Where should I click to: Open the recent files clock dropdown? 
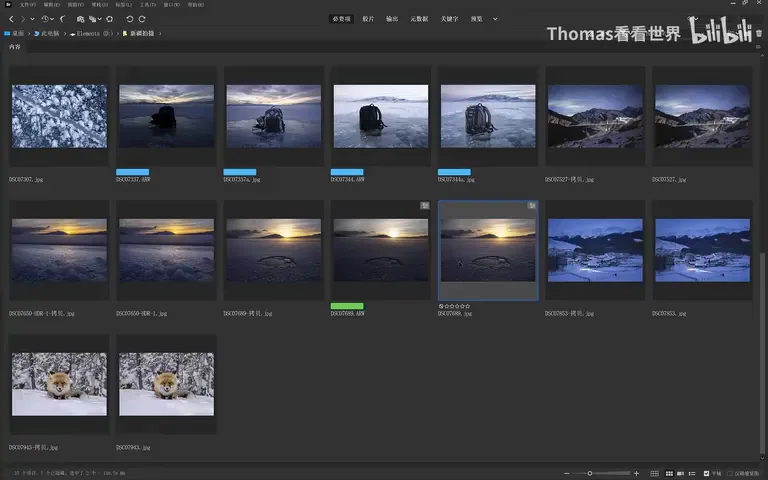[x=48, y=19]
